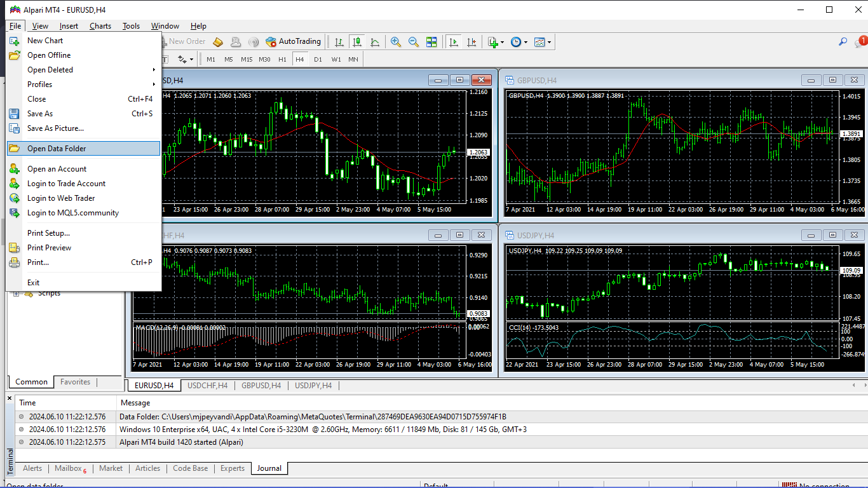Click the Data Folder journal message
The image size is (868, 488).
point(313,417)
